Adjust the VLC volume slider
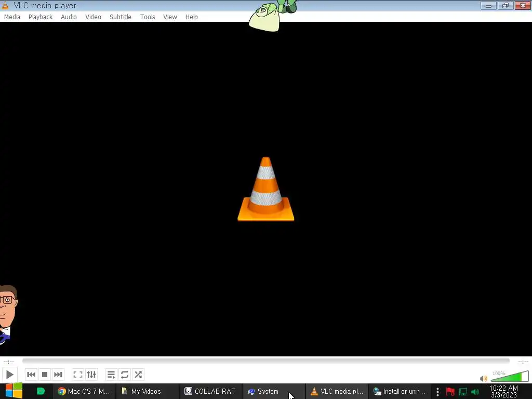This screenshot has width=532, height=399. 510,377
